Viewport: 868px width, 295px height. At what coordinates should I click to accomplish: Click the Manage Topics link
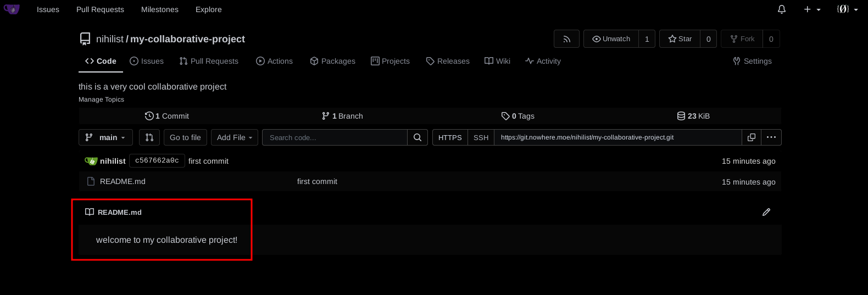point(101,99)
